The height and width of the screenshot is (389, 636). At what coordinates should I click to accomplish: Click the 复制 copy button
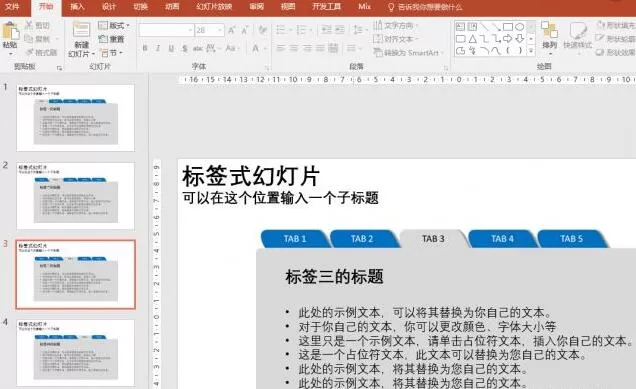pyautogui.click(x=37, y=39)
